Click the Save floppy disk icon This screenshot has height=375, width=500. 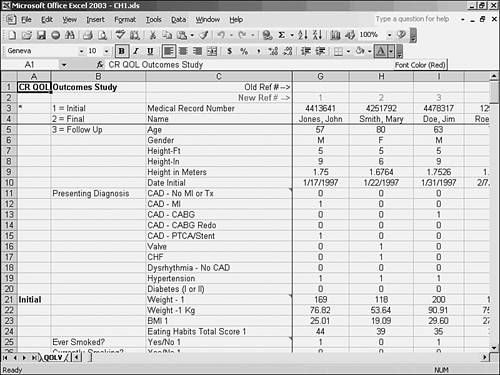point(41,35)
